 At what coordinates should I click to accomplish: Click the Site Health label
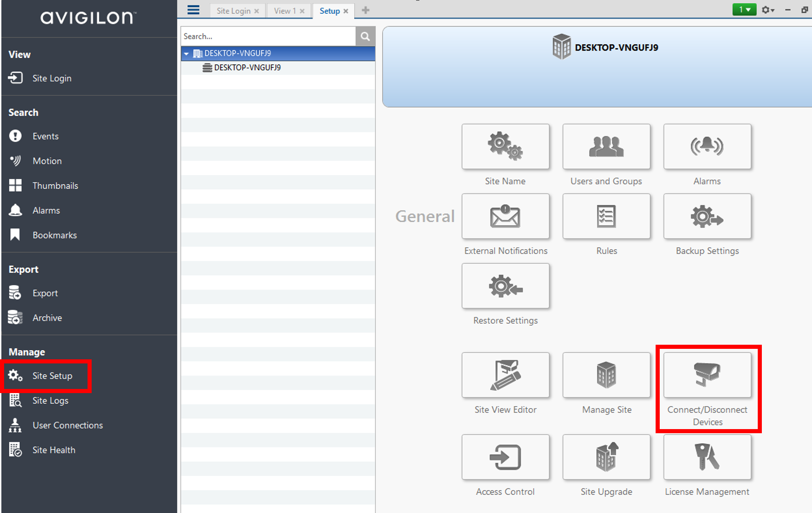[x=54, y=450]
